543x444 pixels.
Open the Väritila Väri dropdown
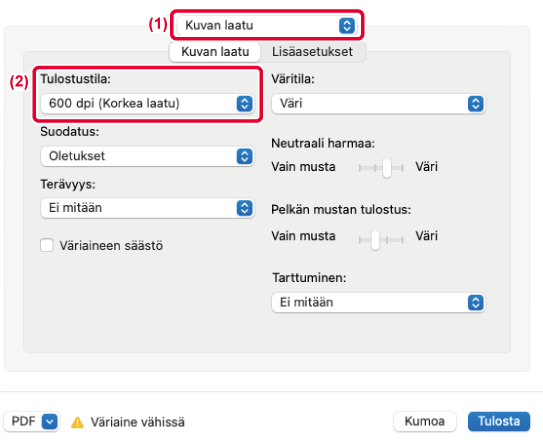(379, 104)
